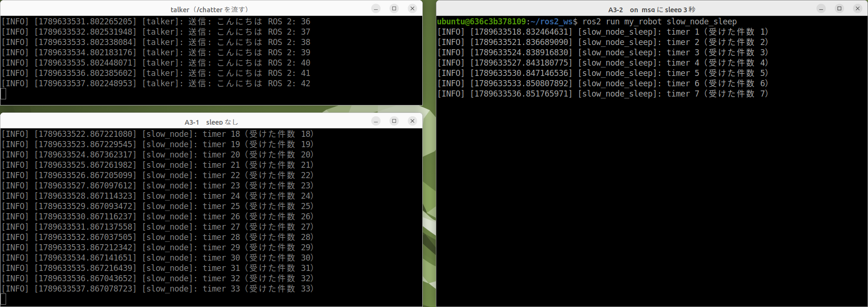Click the slow_node 'timer 31' log line

pos(157,268)
